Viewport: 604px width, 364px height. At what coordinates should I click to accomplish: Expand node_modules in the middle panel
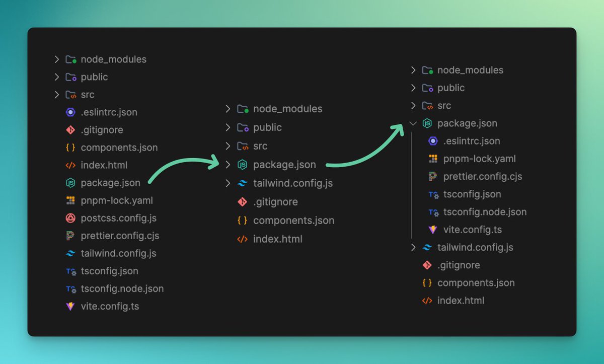click(228, 108)
